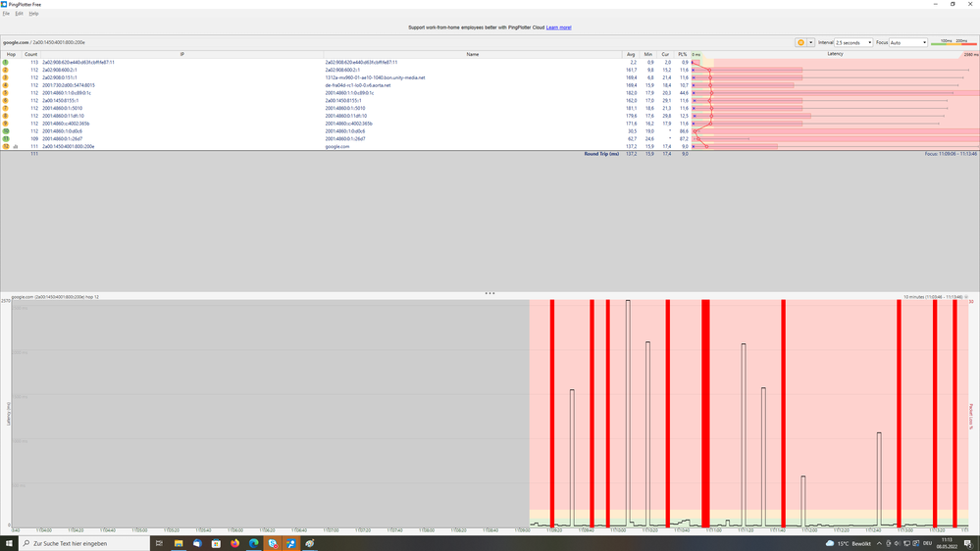Image resolution: width=980 pixels, height=551 pixels.
Task: Click the 10 minutes time range label
Action: click(933, 297)
